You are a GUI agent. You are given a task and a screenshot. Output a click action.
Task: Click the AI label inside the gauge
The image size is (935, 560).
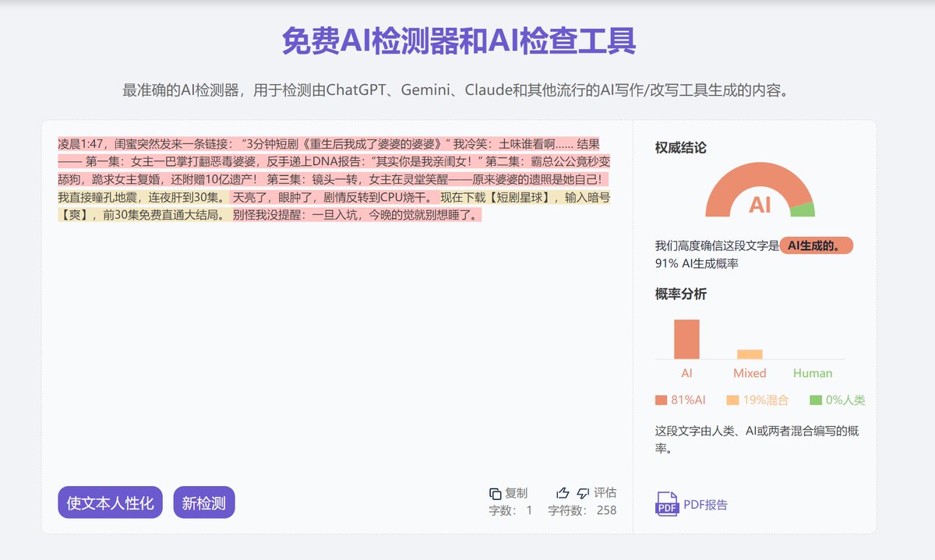tap(760, 205)
